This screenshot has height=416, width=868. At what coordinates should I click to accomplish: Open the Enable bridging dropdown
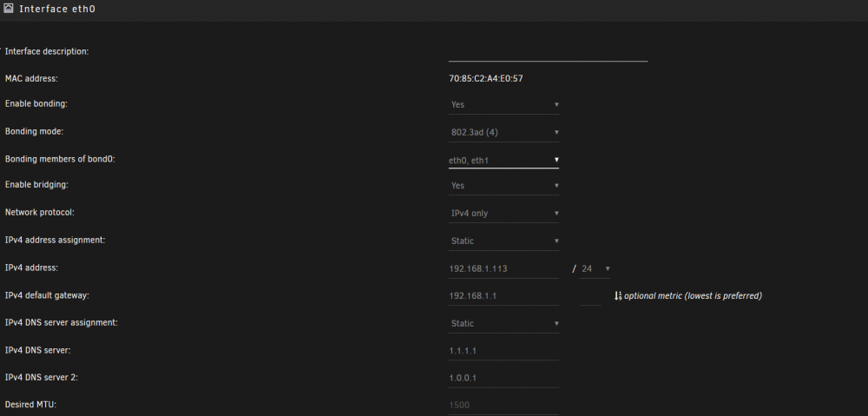pos(503,186)
